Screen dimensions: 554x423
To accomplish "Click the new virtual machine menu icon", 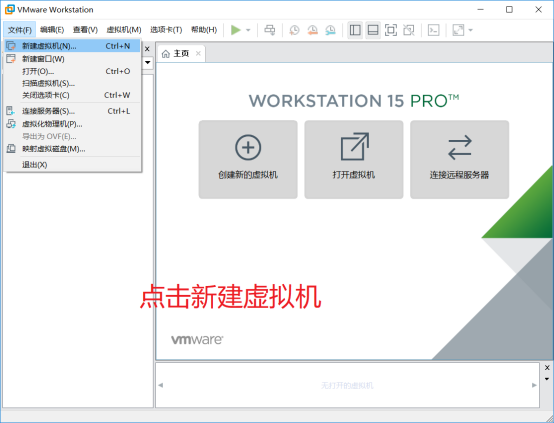I will 11,46.
